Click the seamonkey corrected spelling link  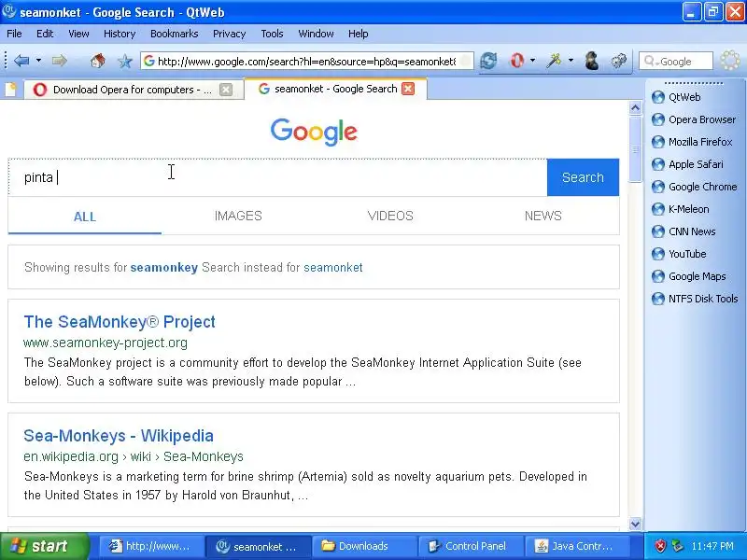click(164, 267)
